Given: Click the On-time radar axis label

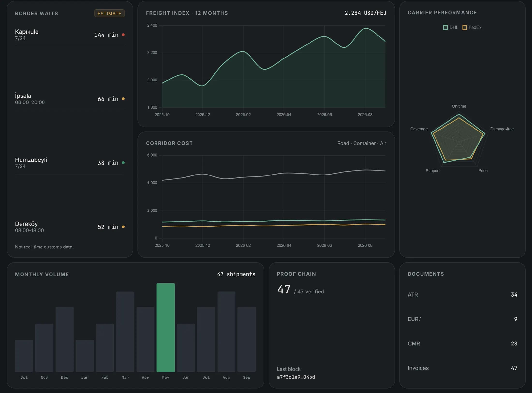Looking at the screenshot, I should [x=459, y=106].
